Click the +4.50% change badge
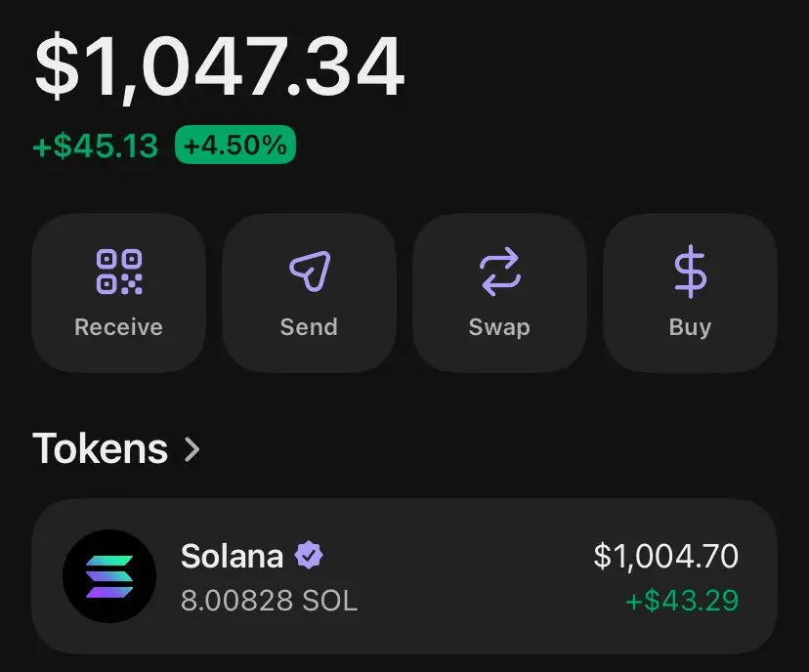Viewport: 809px width, 672px height. pos(234,147)
